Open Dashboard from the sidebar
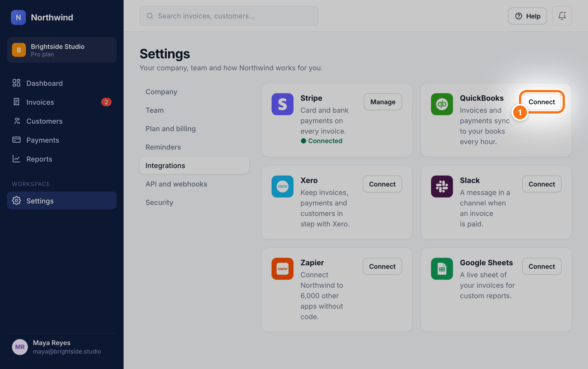 tap(62, 83)
